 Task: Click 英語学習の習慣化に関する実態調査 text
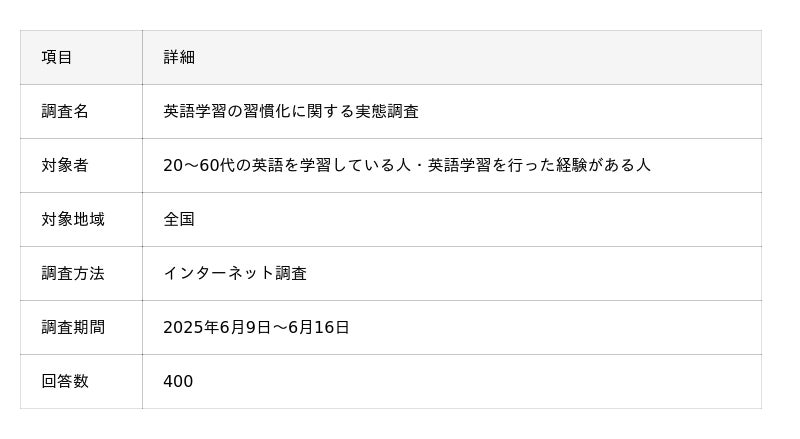[x=291, y=111]
